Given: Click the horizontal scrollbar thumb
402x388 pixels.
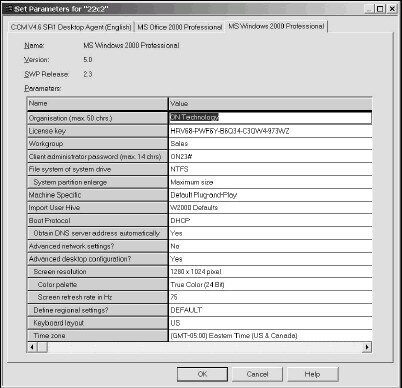Looking at the screenshot, I should 42,347.
